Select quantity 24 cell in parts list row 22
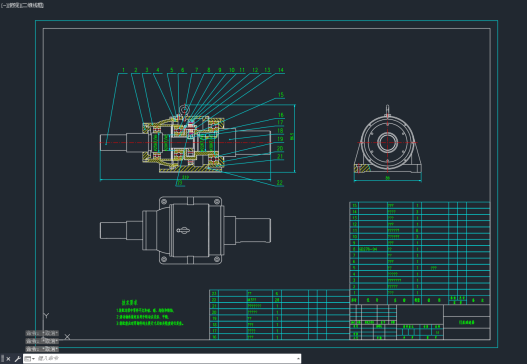527x364 pixels. [277, 300]
